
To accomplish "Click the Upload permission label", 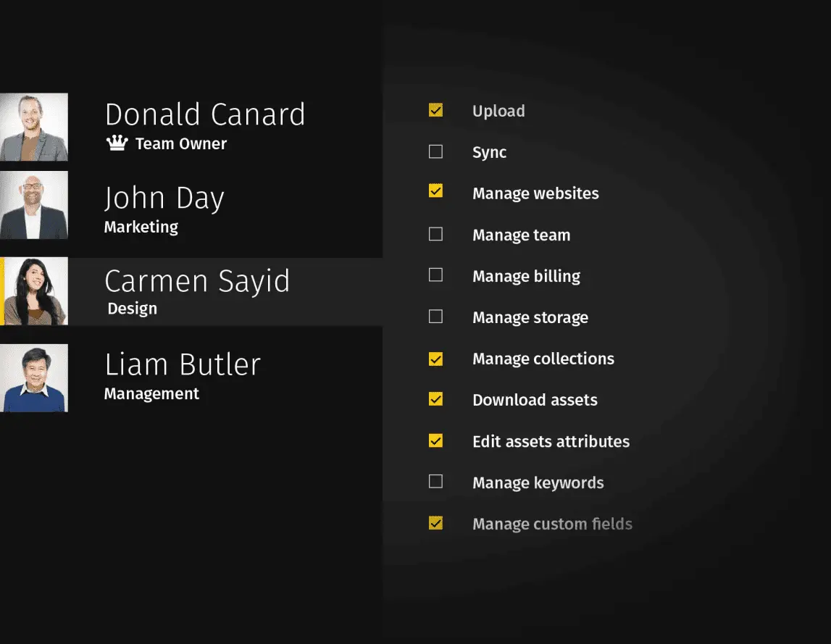I will coord(498,112).
